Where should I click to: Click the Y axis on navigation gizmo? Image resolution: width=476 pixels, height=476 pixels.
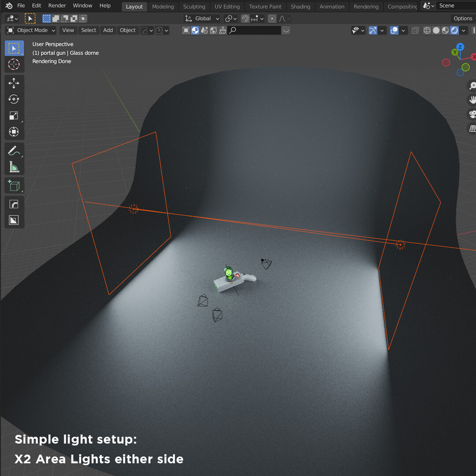coord(454,52)
